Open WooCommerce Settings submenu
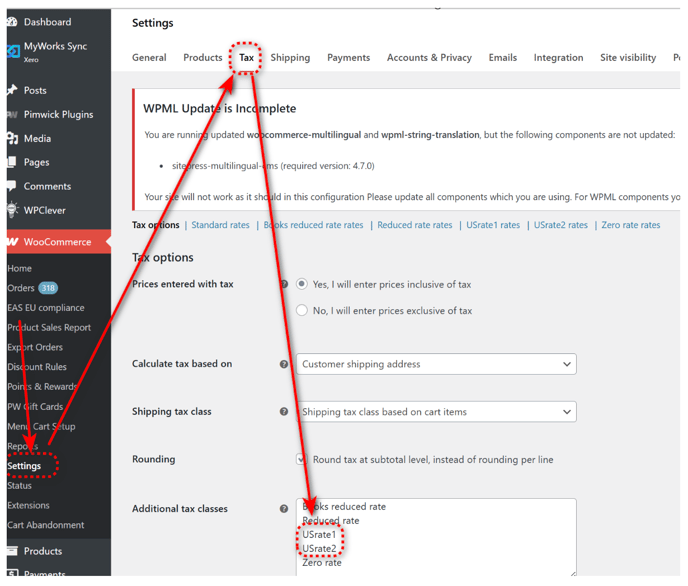Image resolution: width=688 pixels, height=586 pixels. coord(24,466)
